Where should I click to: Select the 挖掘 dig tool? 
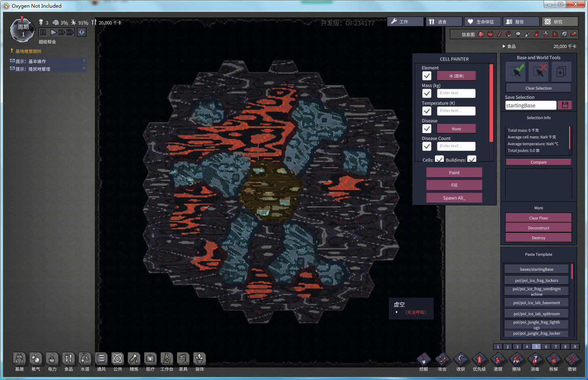coord(424,359)
